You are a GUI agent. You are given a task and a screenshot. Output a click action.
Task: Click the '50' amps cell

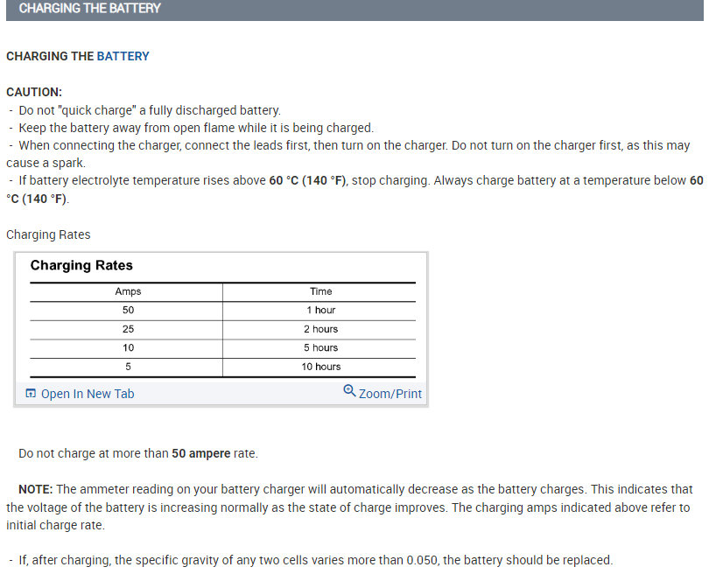coord(128,310)
